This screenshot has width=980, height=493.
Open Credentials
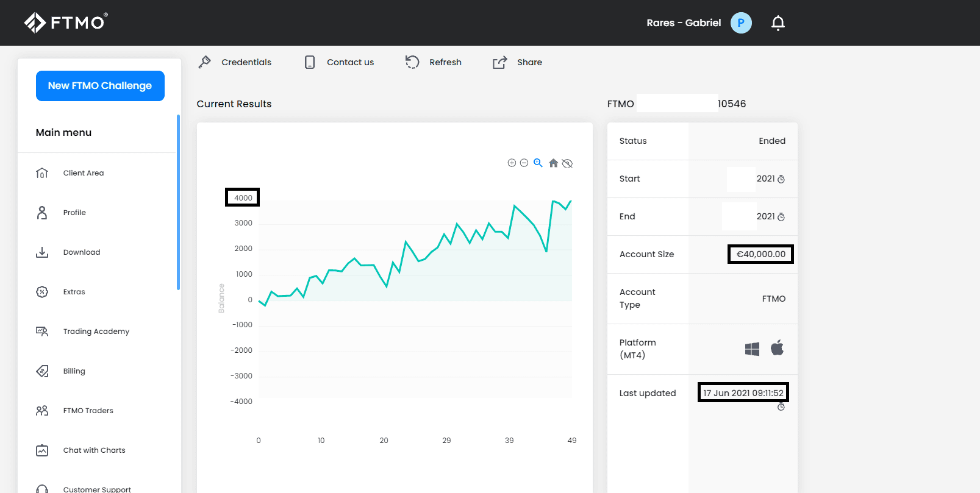coord(246,62)
